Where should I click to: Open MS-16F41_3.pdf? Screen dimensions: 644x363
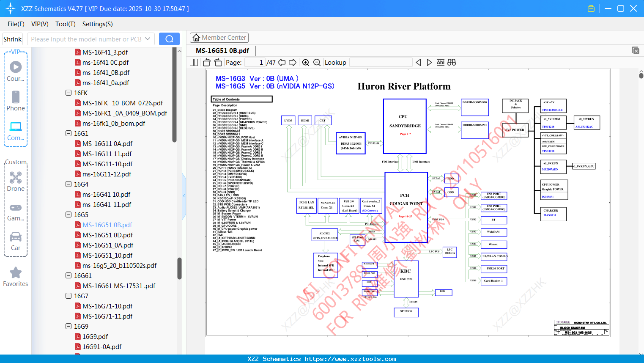[105, 52]
